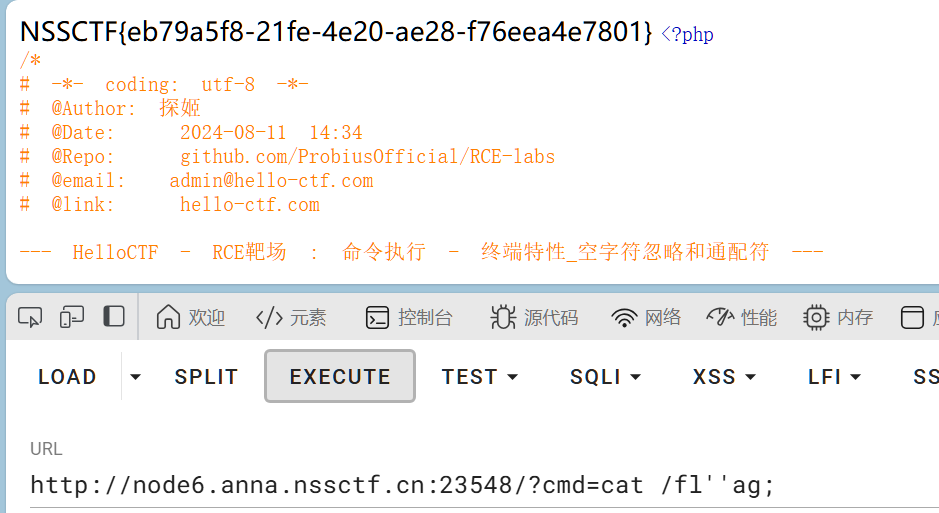
Task: Expand the LFI dropdown menu
Action: [835, 377]
